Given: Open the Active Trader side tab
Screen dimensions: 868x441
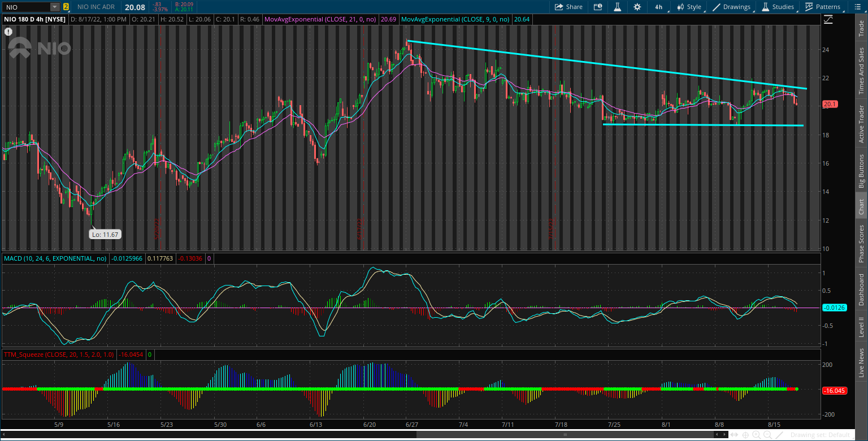Looking at the screenshot, I should tap(861, 124).
